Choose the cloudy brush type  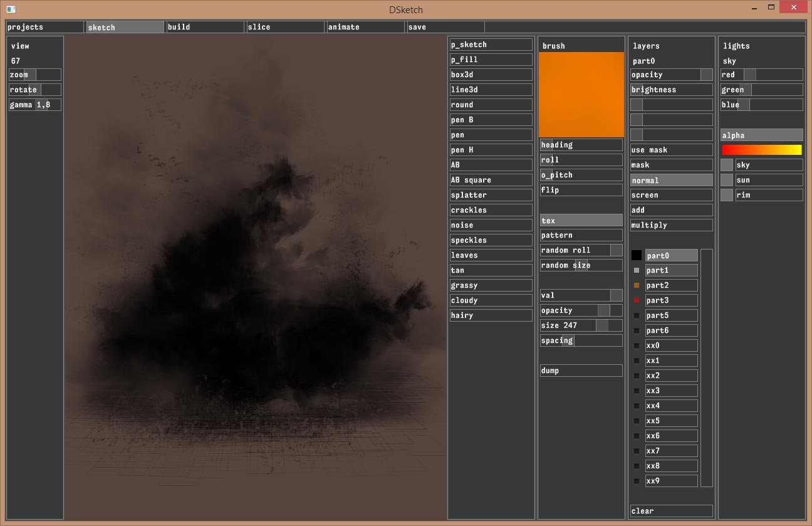tap(491, 300)
